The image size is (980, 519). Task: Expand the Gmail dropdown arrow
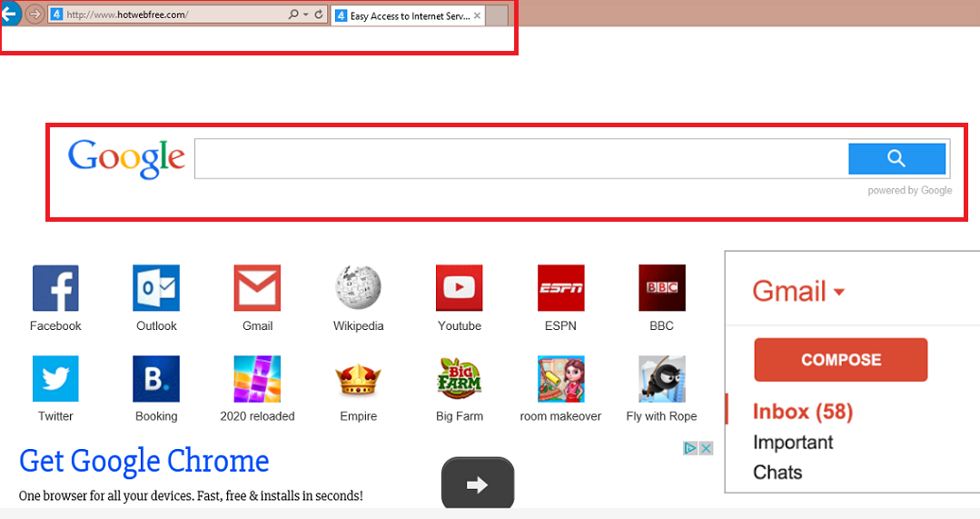coord(839,293)
